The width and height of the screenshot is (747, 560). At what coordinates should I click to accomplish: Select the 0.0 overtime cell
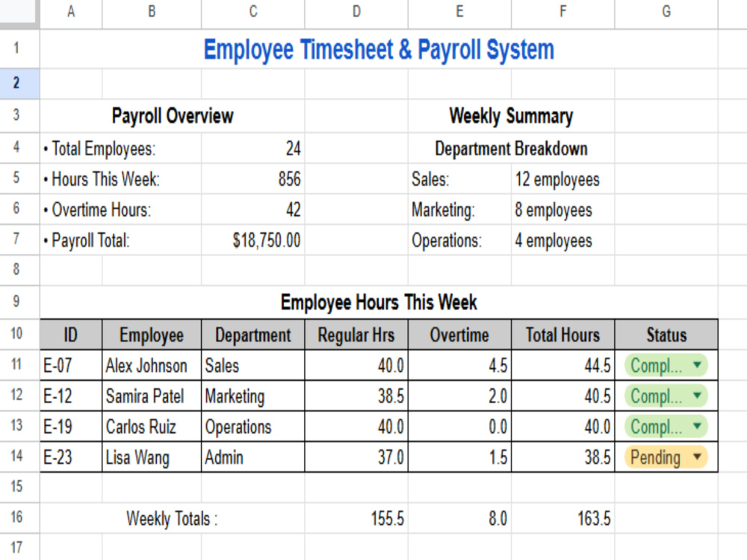point(459,426)
